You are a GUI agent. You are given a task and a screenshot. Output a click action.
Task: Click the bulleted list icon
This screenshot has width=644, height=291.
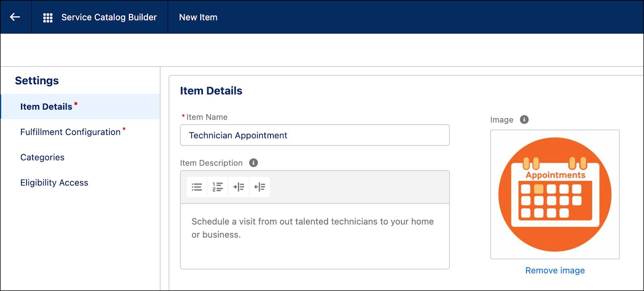197,187
